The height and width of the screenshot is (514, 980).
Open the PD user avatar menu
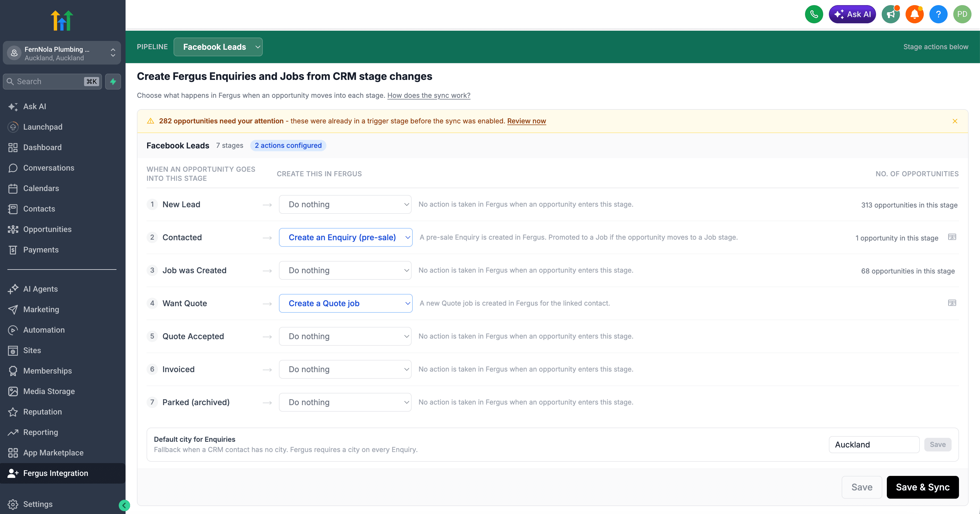coord(962,14)
